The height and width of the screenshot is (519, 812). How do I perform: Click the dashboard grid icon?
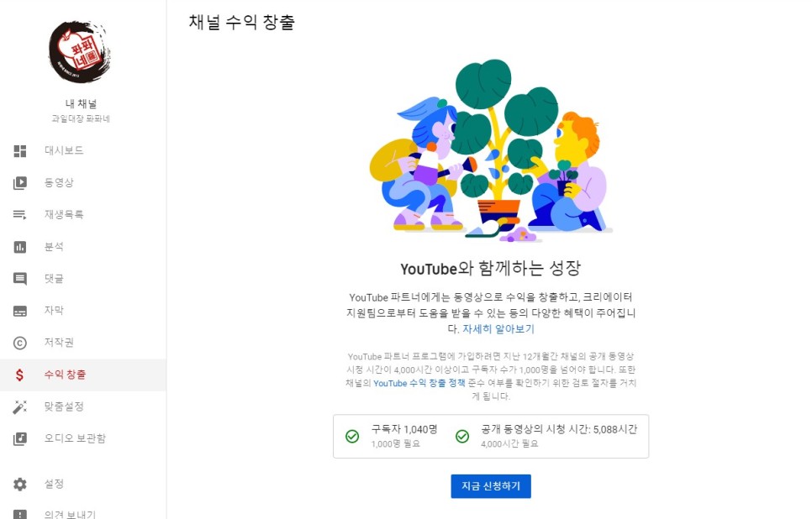coord(19,151)
